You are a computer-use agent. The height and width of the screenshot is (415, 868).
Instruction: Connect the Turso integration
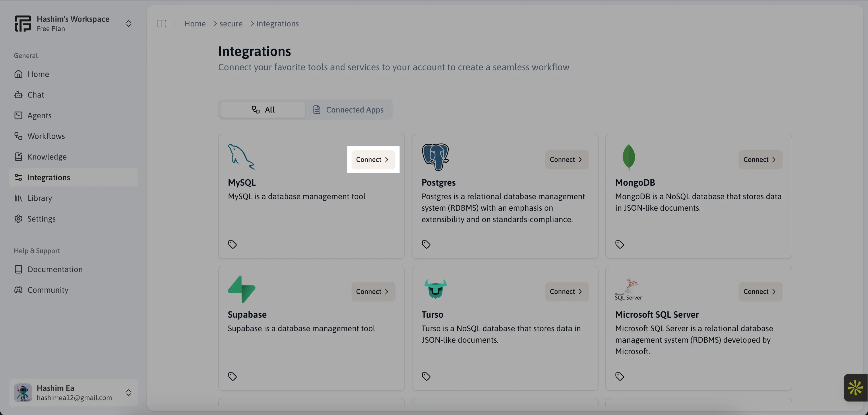[x=567, y=292]
